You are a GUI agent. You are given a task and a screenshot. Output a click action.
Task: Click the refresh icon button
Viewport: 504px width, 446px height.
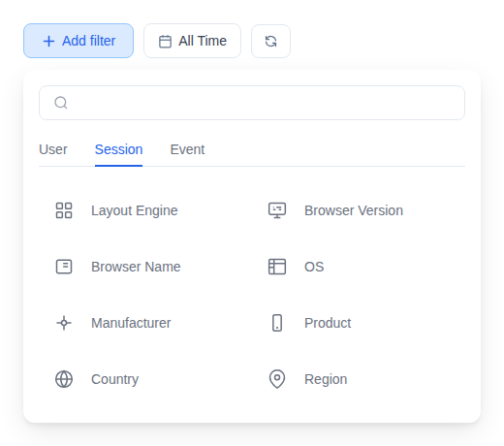tap(270, 41)
